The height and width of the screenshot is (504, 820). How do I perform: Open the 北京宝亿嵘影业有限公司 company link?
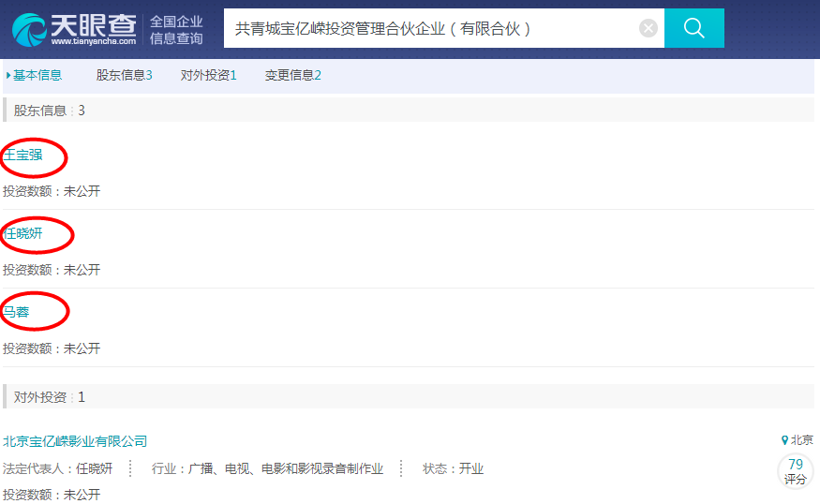click(75, 441)
